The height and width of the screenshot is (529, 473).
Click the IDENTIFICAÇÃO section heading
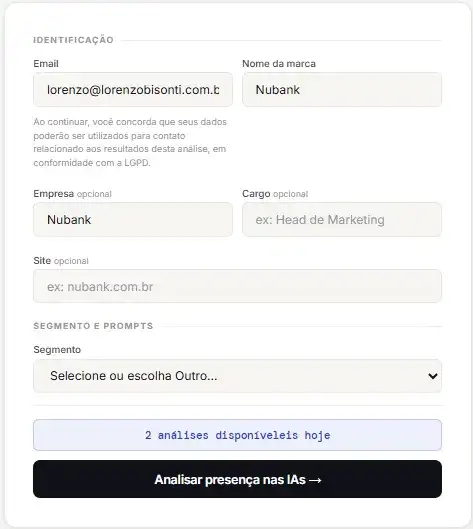point(74,40)
